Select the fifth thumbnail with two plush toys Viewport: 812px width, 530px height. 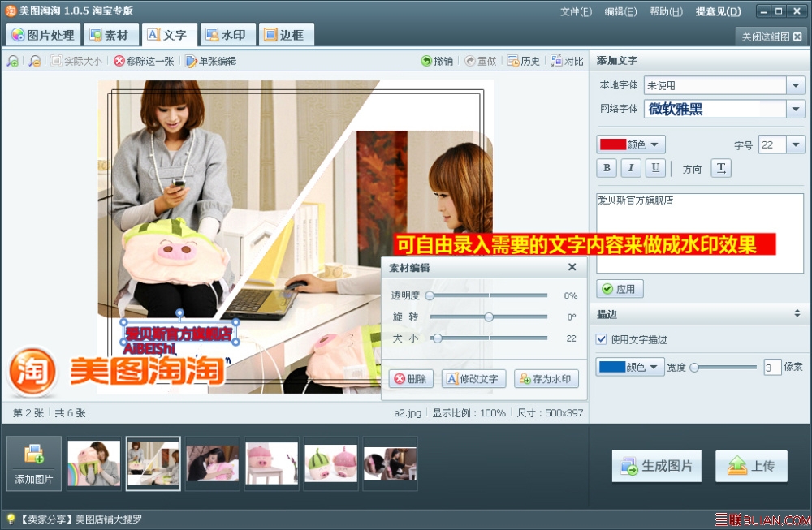(x=331, y=463)
